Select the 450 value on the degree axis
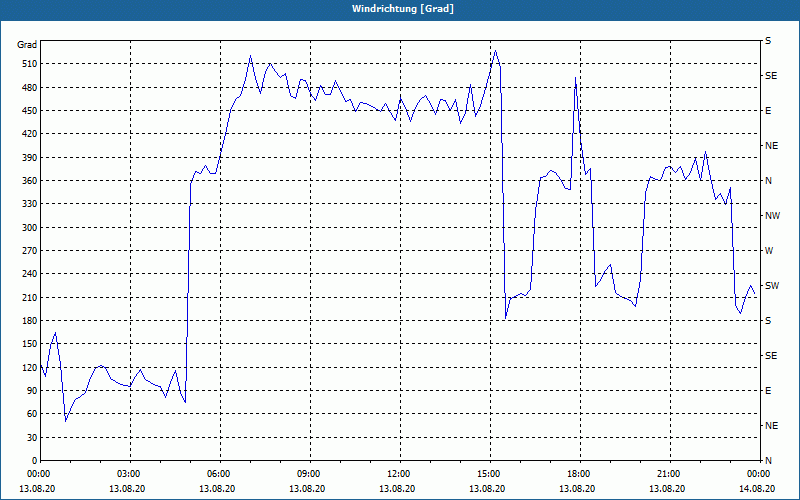This screenshot has height=500, width=800. point(30,111)
